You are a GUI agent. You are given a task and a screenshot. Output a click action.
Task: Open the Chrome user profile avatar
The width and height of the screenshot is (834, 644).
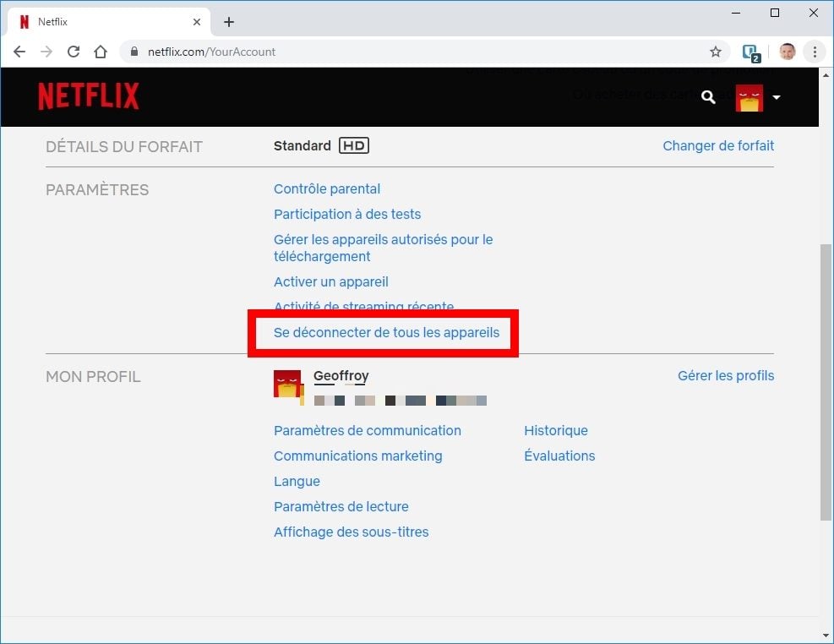pyautogui.click(x=788, y=52)
